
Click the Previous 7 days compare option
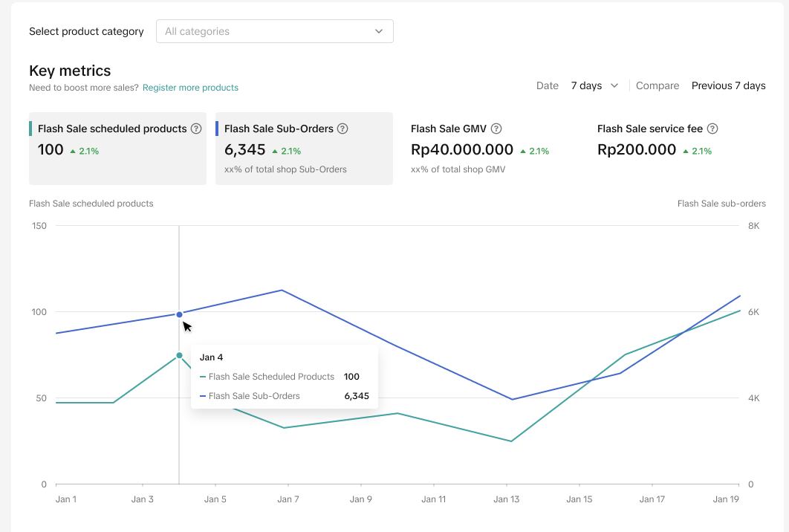[x=728, y=85]
